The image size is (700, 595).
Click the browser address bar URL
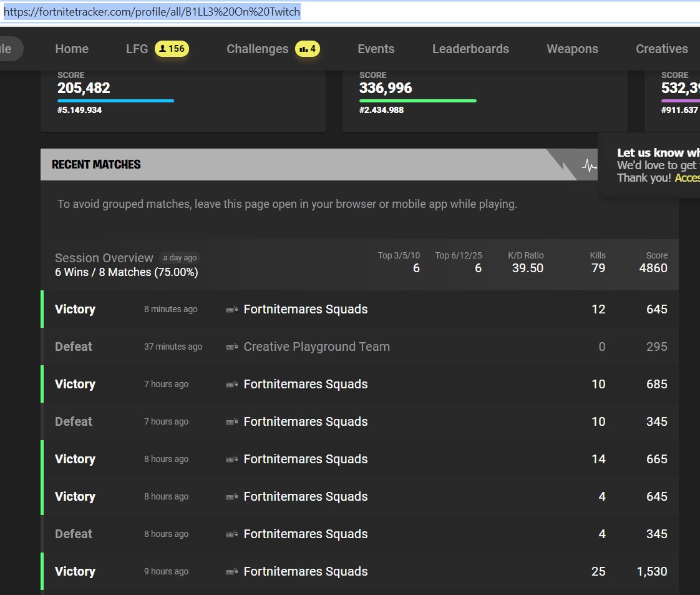tap(152, 12)
